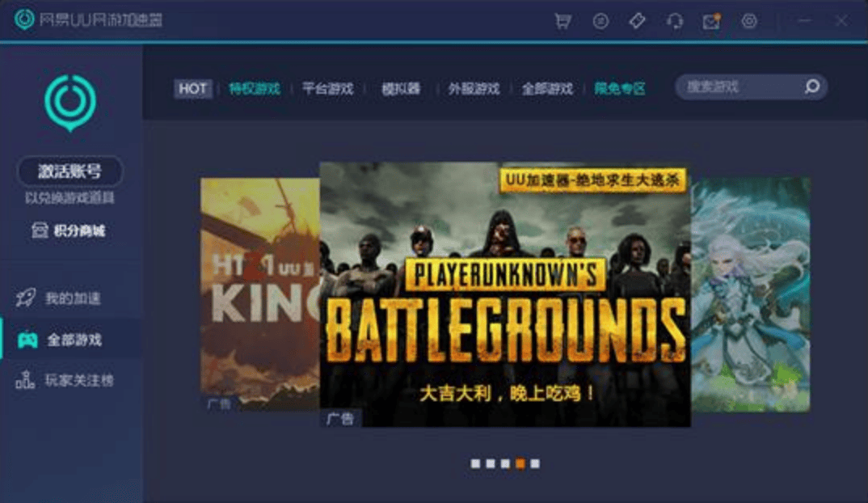Open 积分商城 in the sidebar
The width and height of the screenshot is (868, 503).
70,230
